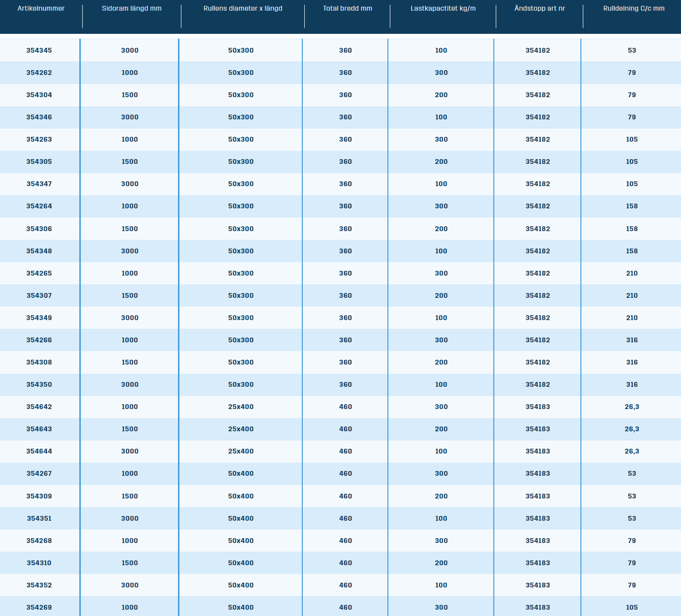Click end stop 354182 in 354345 row
This screenshot has height=616, width=681.
click(x=538, y=50)
